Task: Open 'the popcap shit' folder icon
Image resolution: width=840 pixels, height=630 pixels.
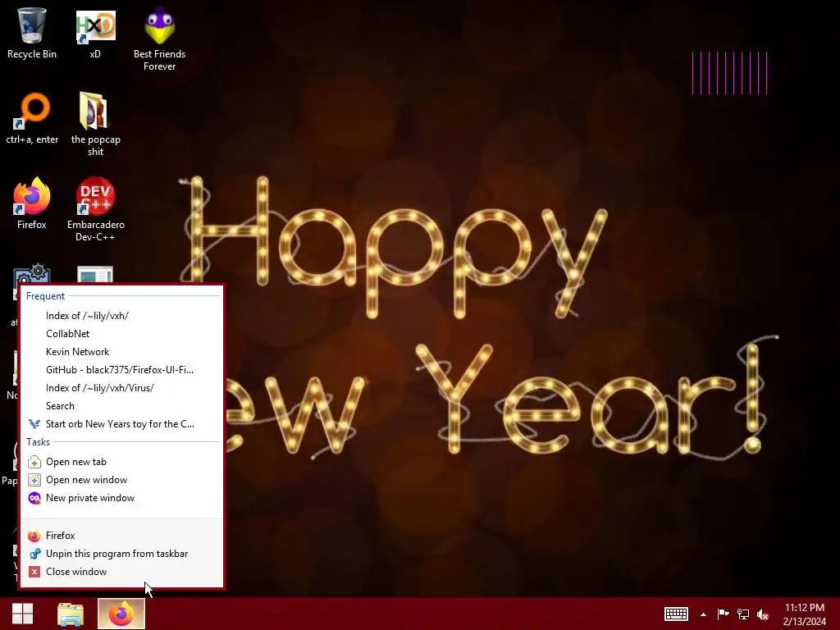Action: click(x=95, y=125)
